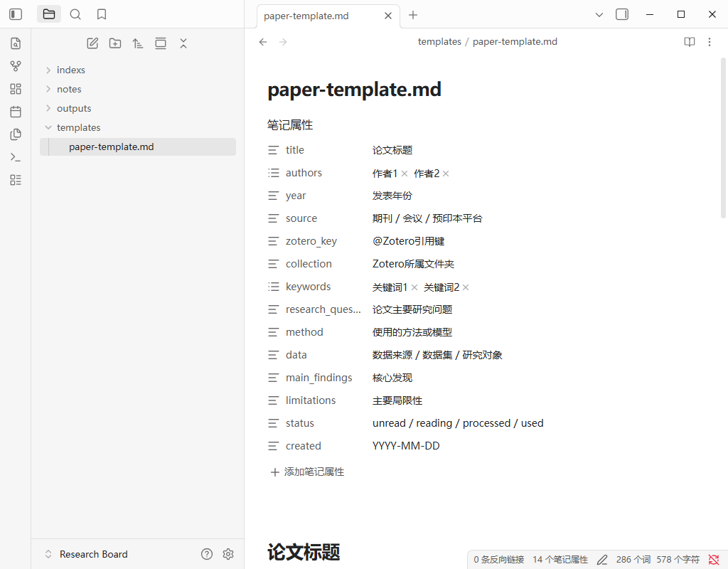The height and width of the screenshot is (569, 728).
Task: Click the auto-reveal current file icon
Action: click(161, 43)
